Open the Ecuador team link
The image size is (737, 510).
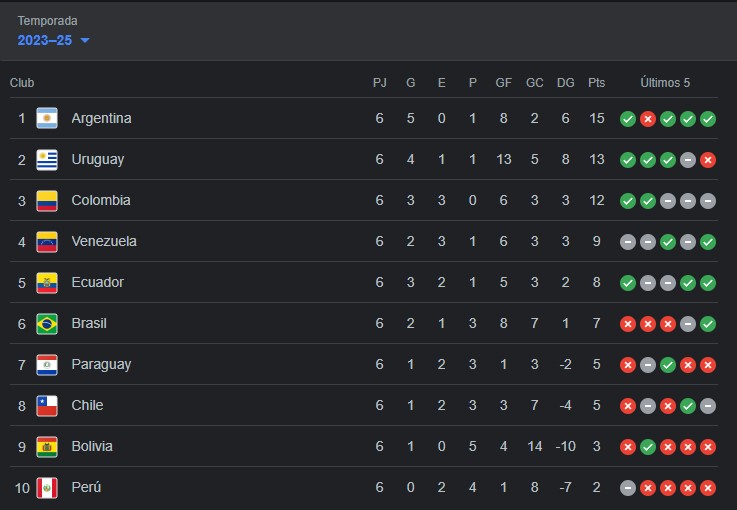[97, 282]
